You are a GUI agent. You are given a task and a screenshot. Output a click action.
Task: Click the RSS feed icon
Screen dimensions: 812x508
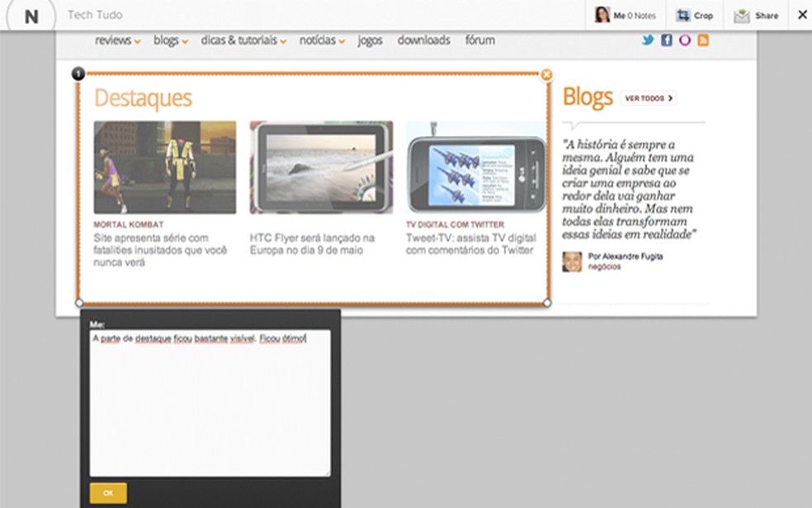click(703, 40)
